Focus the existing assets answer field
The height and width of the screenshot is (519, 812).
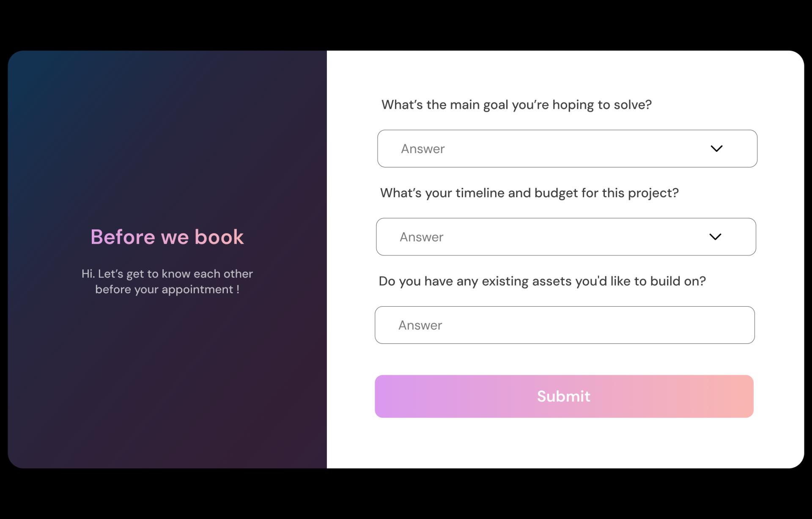564,325
